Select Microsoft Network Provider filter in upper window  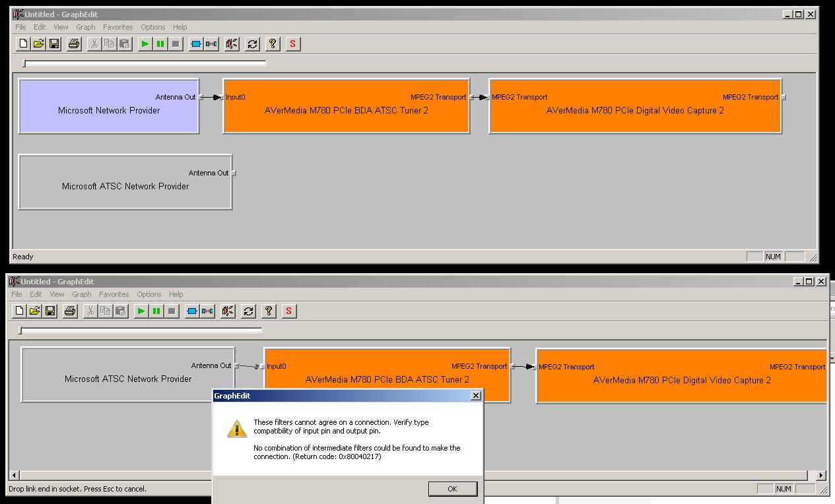tap(109, 106)
